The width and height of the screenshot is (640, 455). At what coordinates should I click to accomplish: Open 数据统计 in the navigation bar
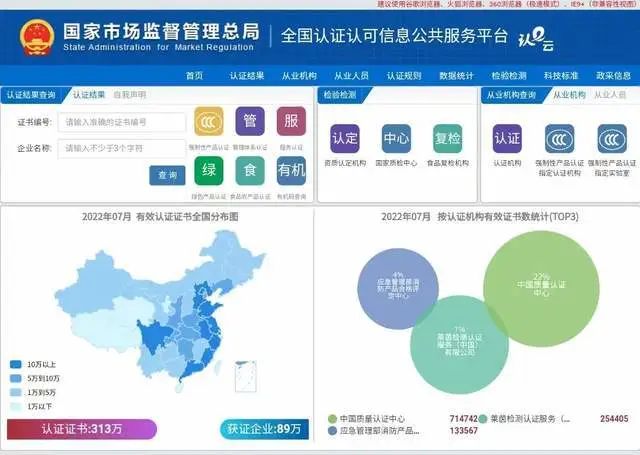[456, 75]
